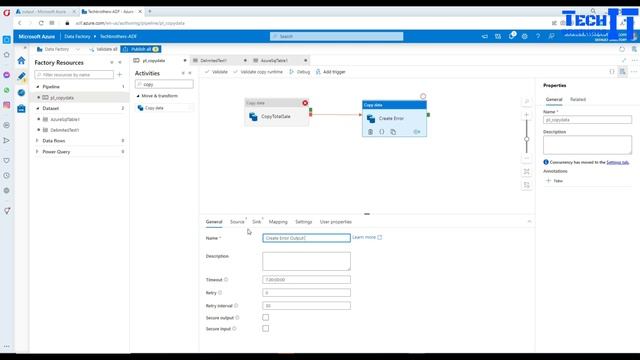
Task: Open the Related tab in Properties
Action: click(x=578, y=99)
